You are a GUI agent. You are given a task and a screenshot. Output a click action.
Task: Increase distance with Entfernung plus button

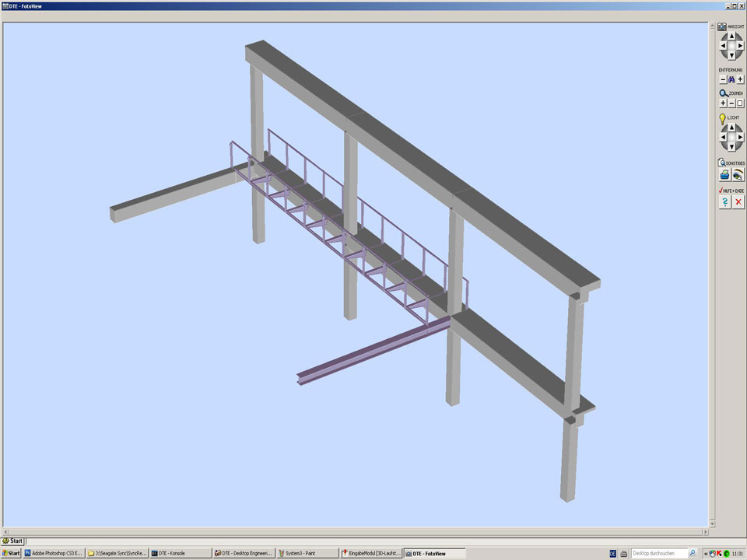tap(740, 79)
